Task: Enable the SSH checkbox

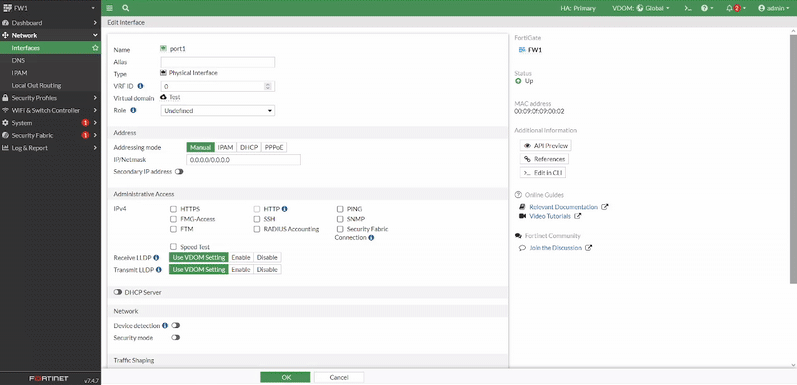Action: [257, 219]
